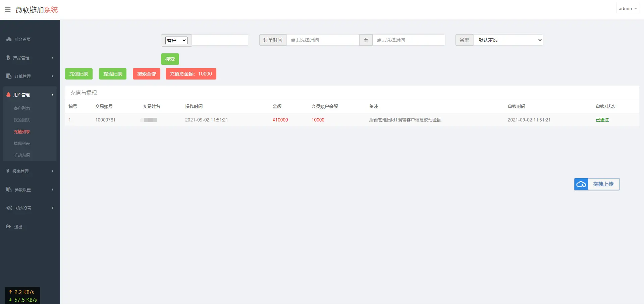Switch to 提现列表 in the sidebar
The width and height of the screenshot is (644, 304).
pos(21,143)
